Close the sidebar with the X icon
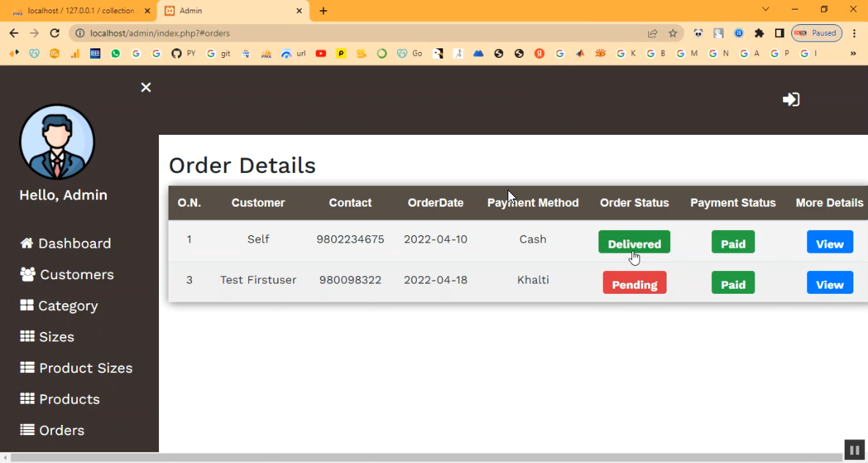 coord(146,88)
